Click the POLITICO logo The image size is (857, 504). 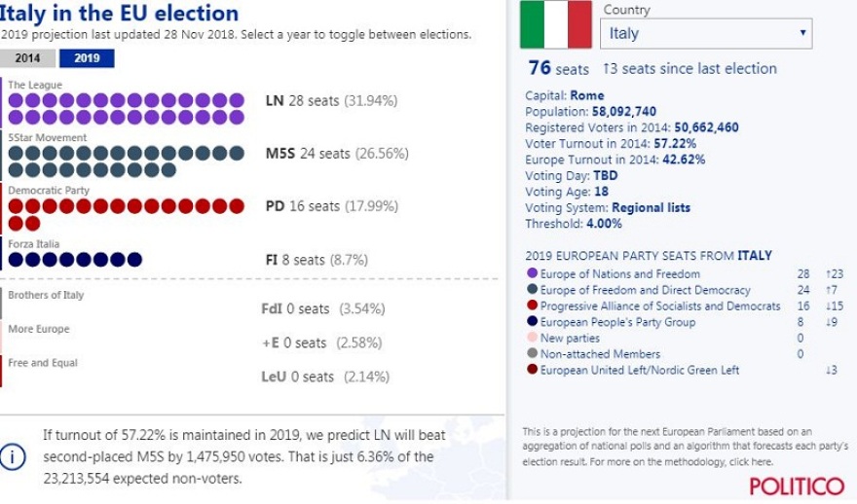(x=797, y=486)
